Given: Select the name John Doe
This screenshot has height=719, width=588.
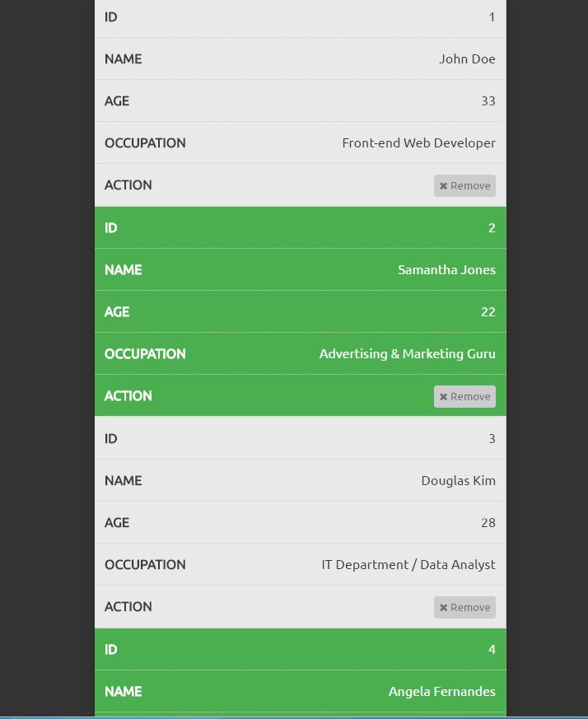Looking at the screenshot, I should click(x=467, y=59).
